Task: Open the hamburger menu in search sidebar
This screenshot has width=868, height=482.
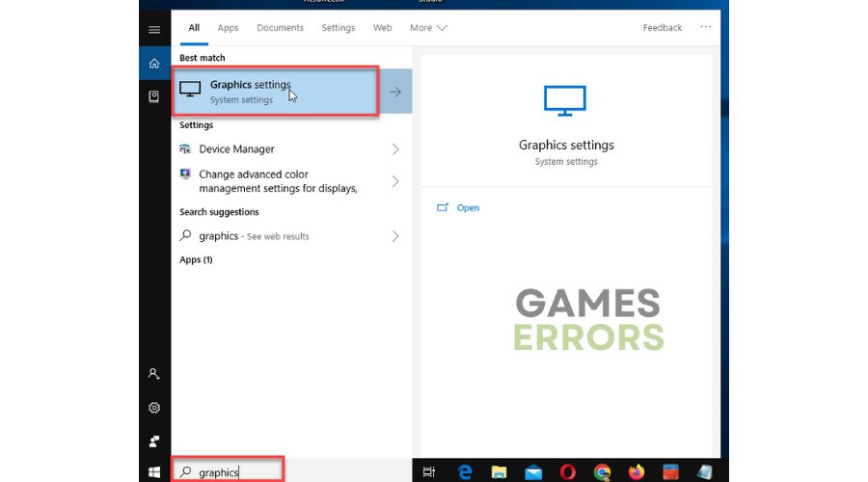Action: (x=154, y=29)
